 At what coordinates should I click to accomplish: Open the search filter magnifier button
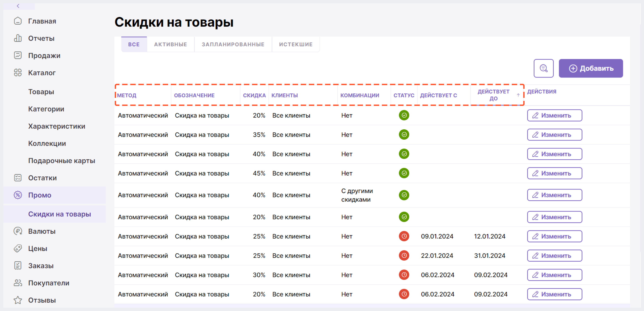544,68
